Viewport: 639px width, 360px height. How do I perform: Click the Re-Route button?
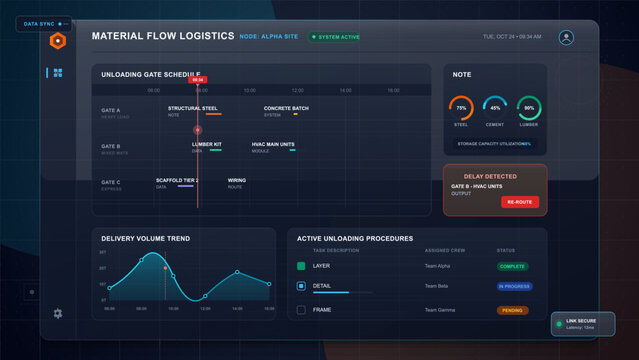(x=520, y=202)
